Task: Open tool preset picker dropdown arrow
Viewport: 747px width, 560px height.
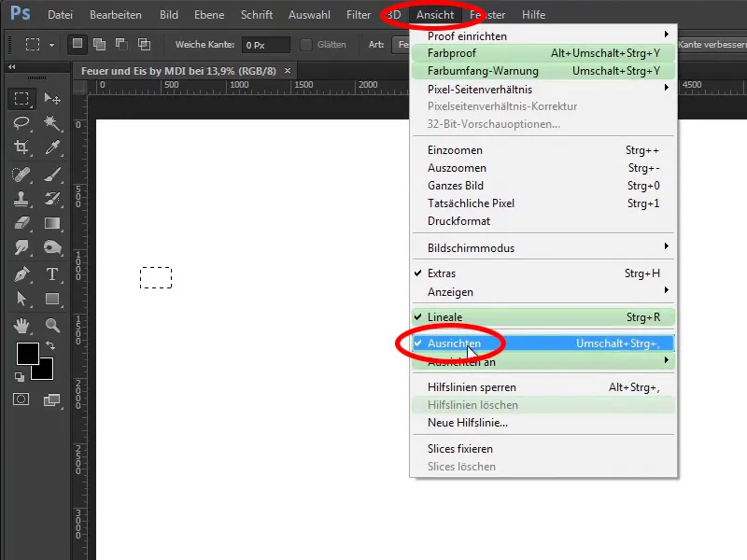Action: (51, 45)
